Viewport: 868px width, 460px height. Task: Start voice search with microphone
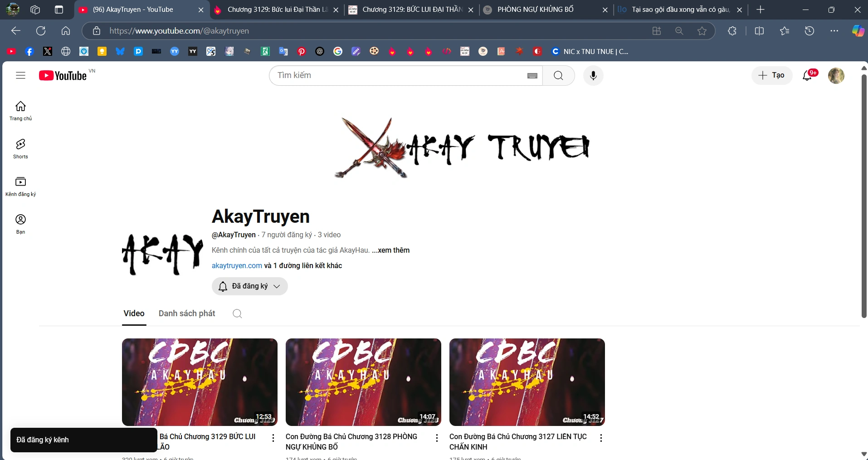click(593, 76)
